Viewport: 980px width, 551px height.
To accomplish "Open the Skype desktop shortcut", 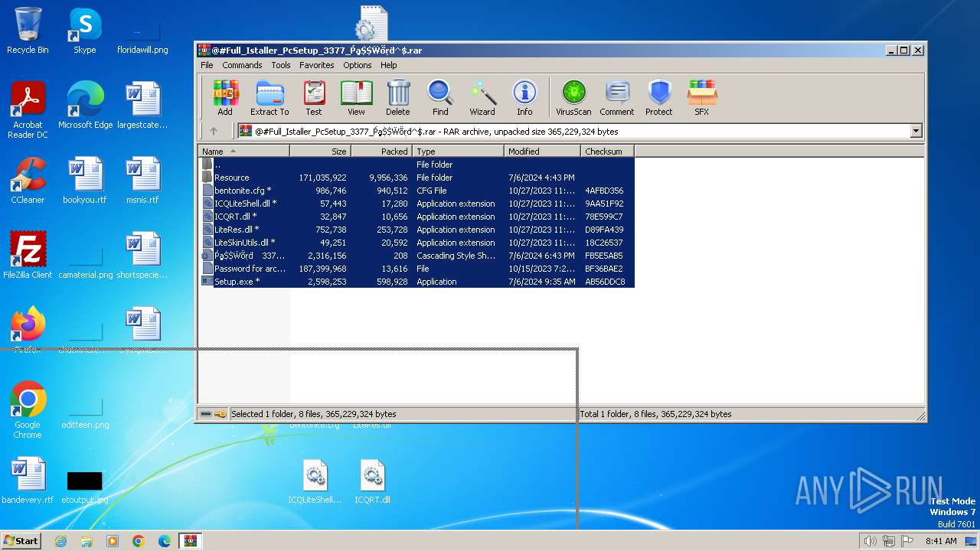I will 85,31.
